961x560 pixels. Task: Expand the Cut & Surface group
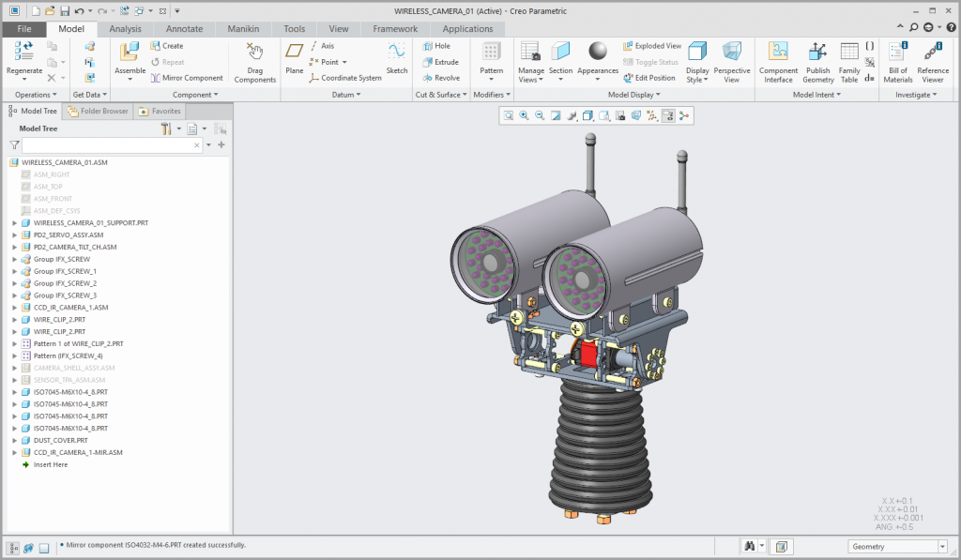pyautogui.click(x=441, y=95)
